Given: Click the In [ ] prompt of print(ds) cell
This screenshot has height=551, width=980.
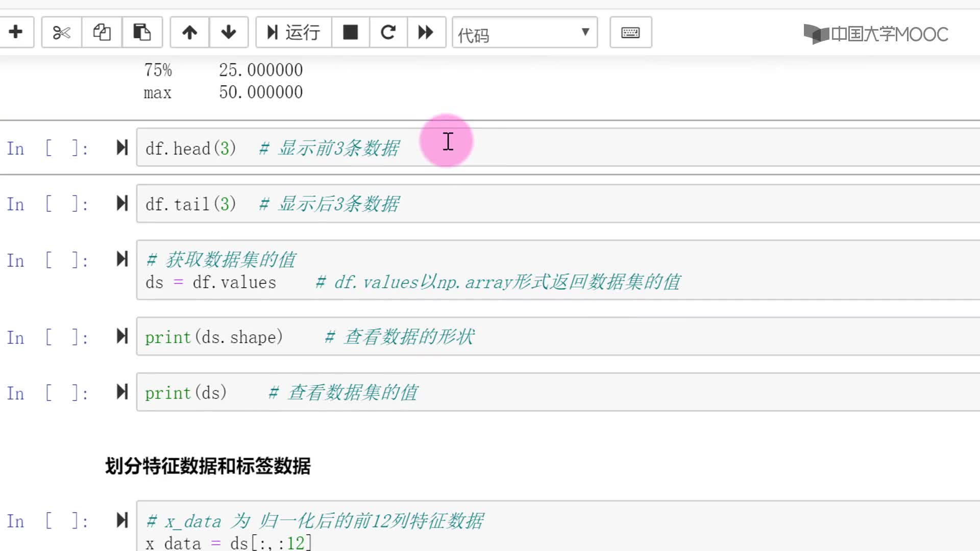Looking at the screenshot, I should pos(47,393).
